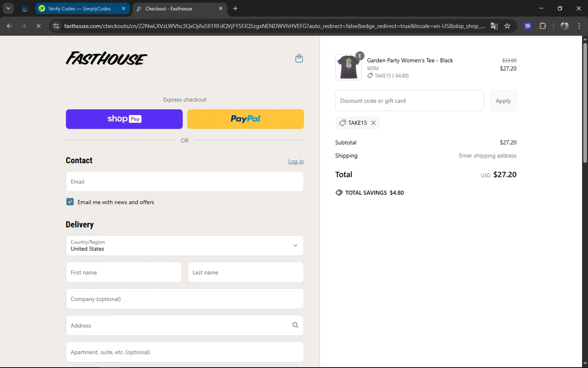
Task: Bookmark this page with the star icon
Action: pyautogui.click(x=507, y=26)
